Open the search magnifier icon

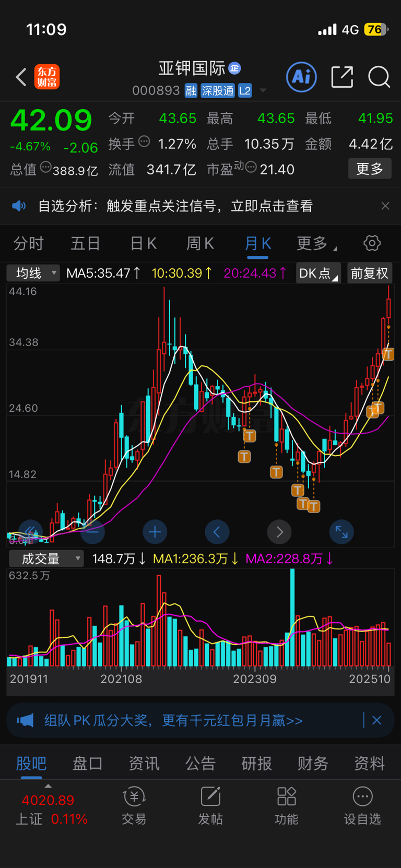click(379, 77)
